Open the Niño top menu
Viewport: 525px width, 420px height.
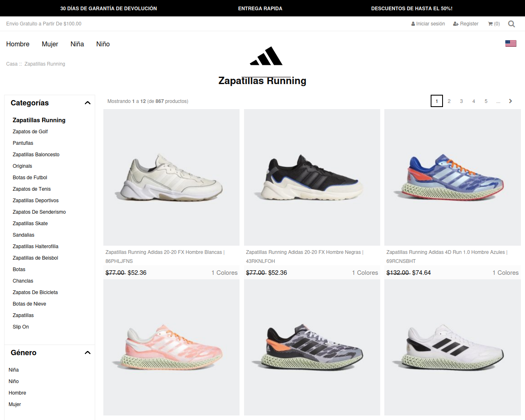(103, 44)
